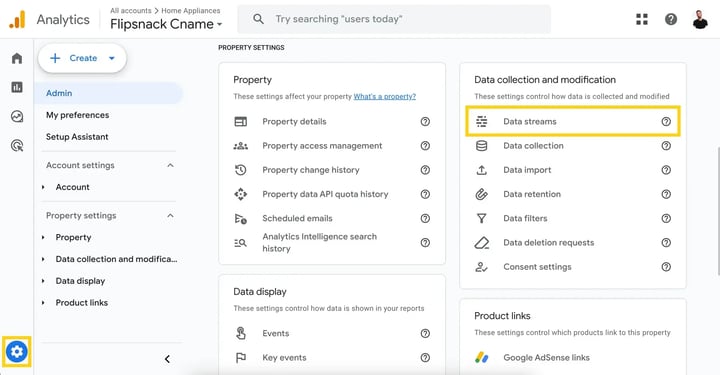Screen dimensions: 720x375
Task: Open the Advertising icon in left rail
Action: (17, 146)
